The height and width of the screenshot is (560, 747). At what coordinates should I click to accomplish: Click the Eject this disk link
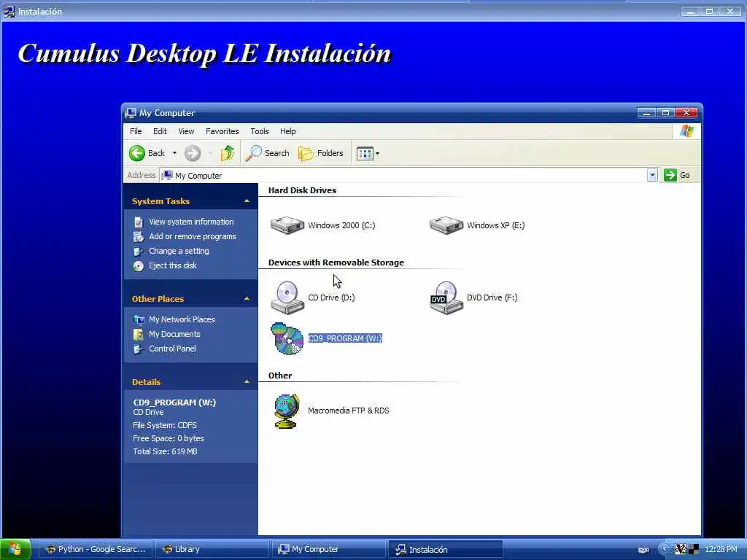[x=172, y=265]
